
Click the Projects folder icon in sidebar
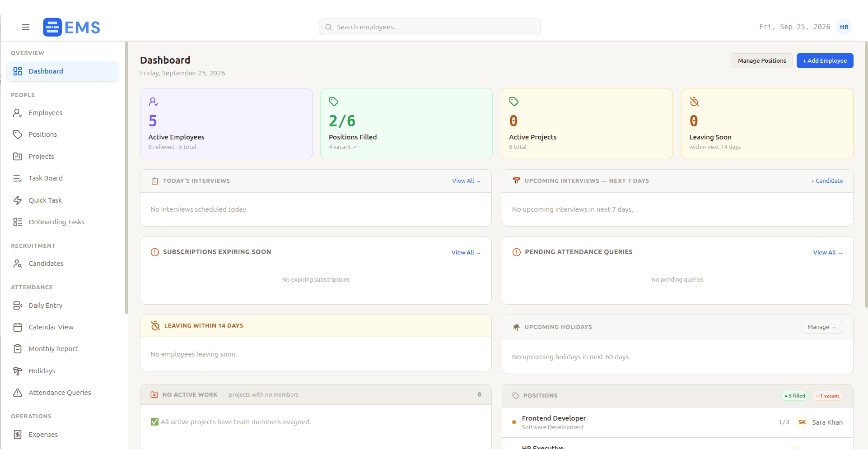point(18,157)
